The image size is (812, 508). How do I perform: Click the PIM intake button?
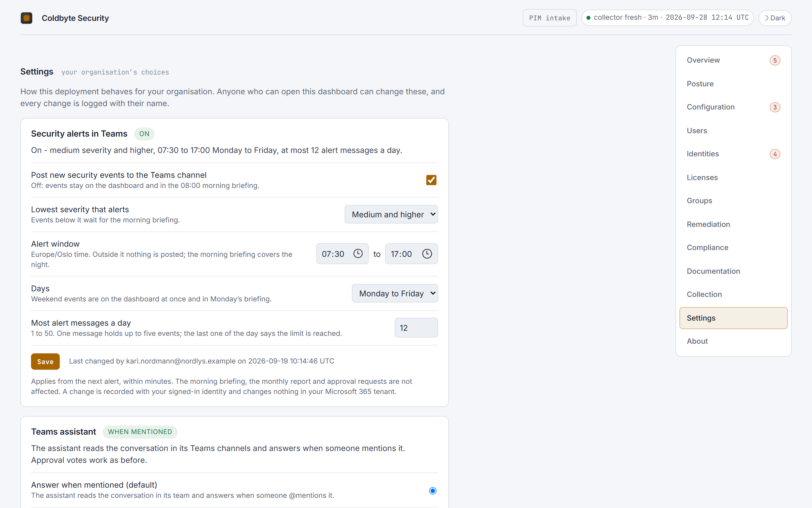549,18
